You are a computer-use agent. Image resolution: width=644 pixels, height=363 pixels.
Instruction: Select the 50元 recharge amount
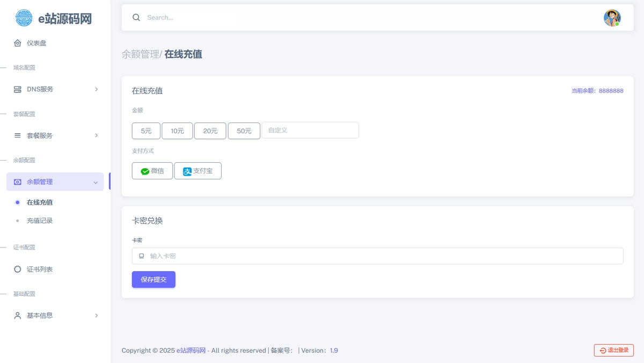(244, 131)
